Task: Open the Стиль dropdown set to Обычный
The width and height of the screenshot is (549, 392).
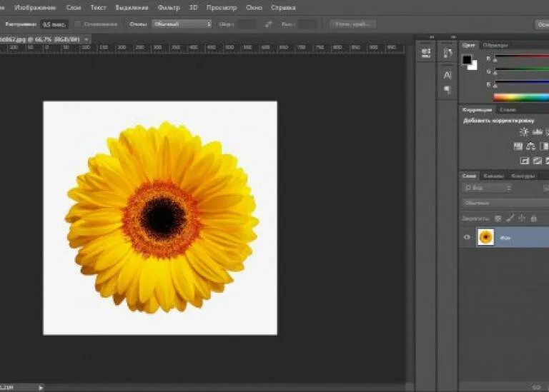Action: [182, 24]
